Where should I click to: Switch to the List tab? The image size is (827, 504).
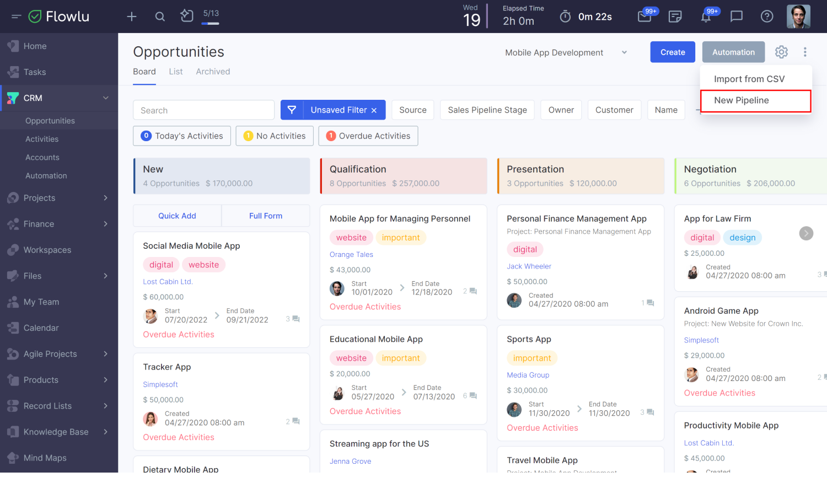(x=176, y=72)
